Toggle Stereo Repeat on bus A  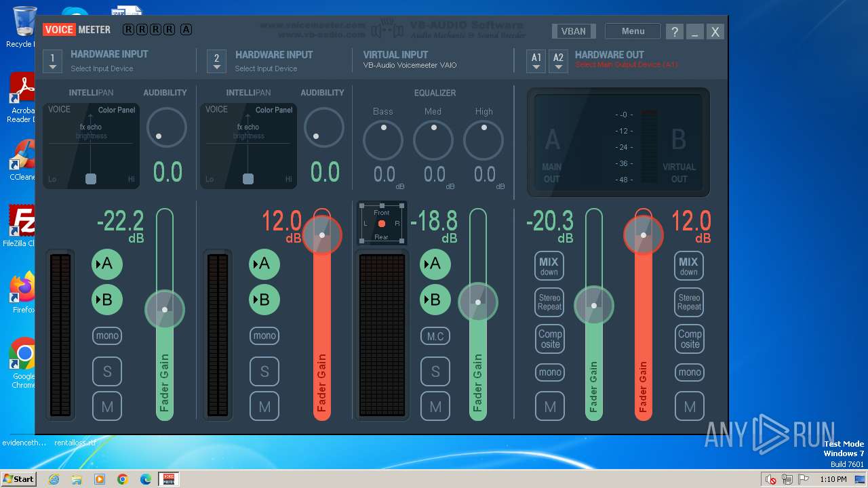click(549, 302)
